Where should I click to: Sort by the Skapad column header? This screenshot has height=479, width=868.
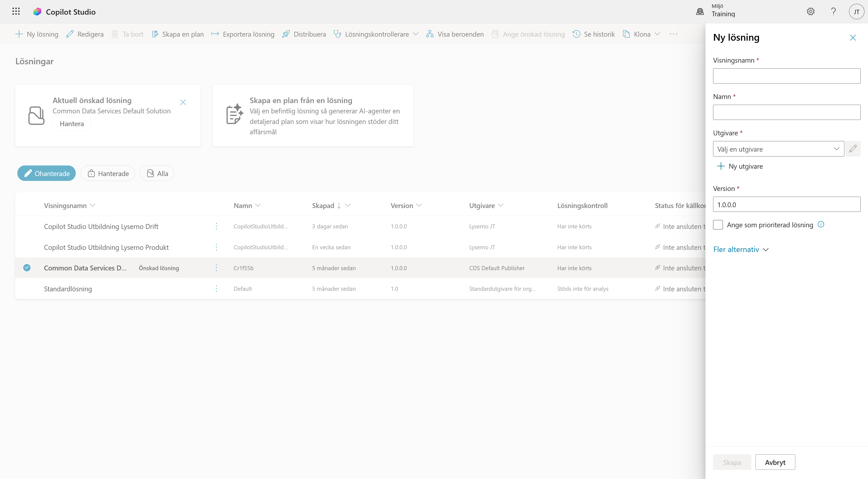tap(331, 205)
